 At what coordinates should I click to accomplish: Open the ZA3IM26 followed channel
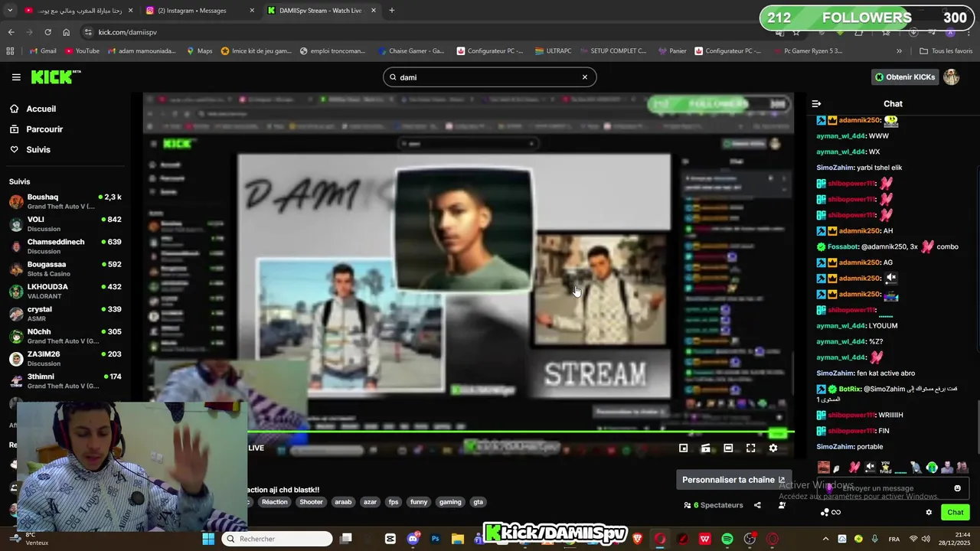[65, 358]
